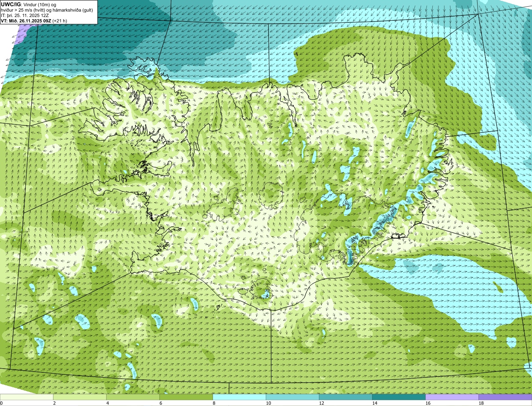Click the cyan legend band between 8 and 10

coord(239,397)
